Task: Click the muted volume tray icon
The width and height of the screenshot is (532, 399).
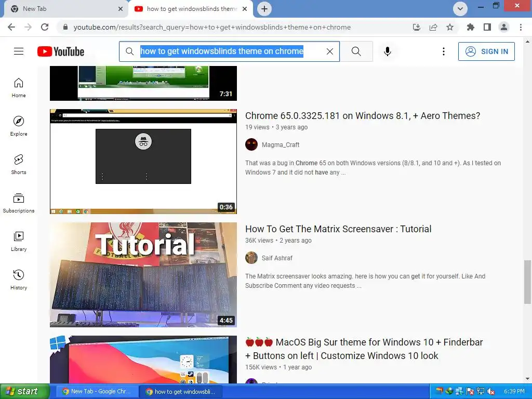Action: pos(490,392)
